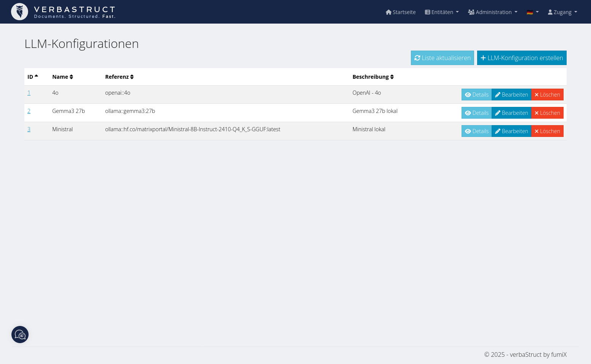Open the Entitäten dropdown menu

(442, 12)
